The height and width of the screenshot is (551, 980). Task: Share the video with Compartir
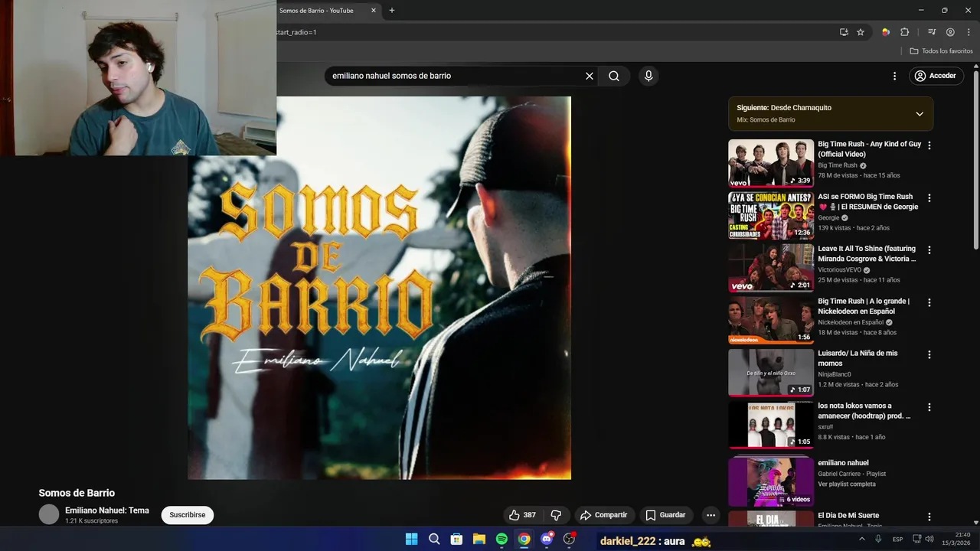point(603,515)
